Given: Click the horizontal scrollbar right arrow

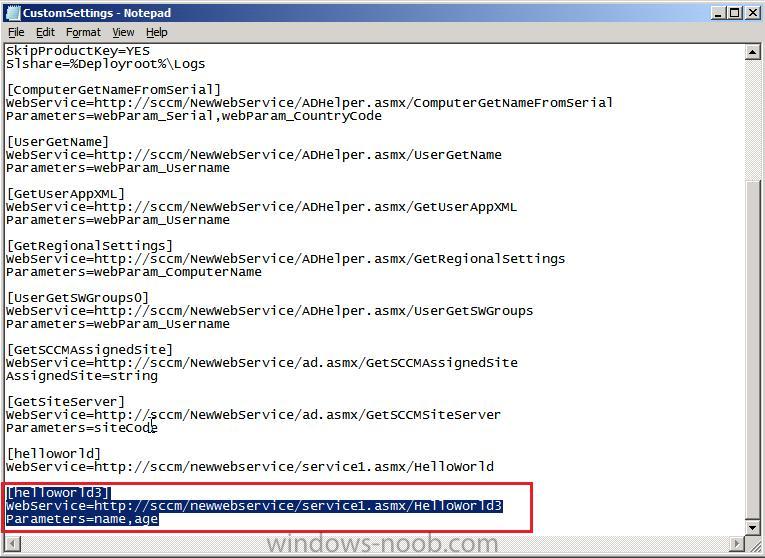Looking at the screenshot, I should point(737,543).
